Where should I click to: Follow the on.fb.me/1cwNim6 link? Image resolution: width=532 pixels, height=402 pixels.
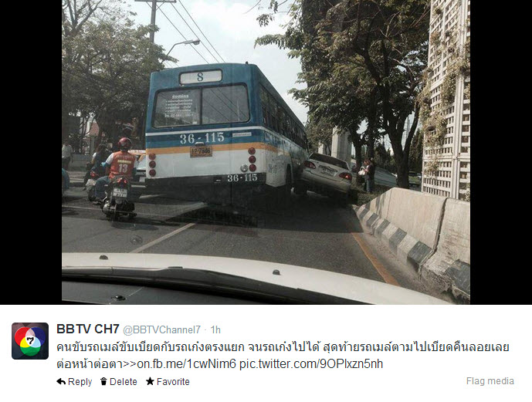click(186, 364)
